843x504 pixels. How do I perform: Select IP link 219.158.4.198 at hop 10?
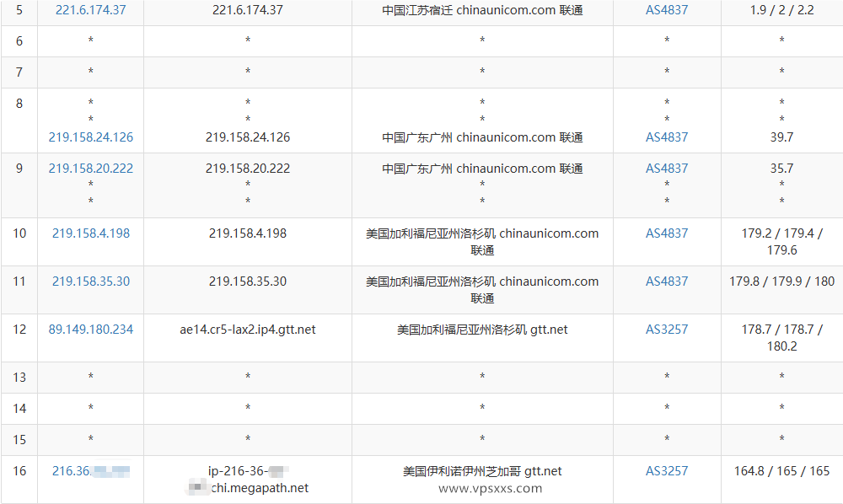coord(90,233)
